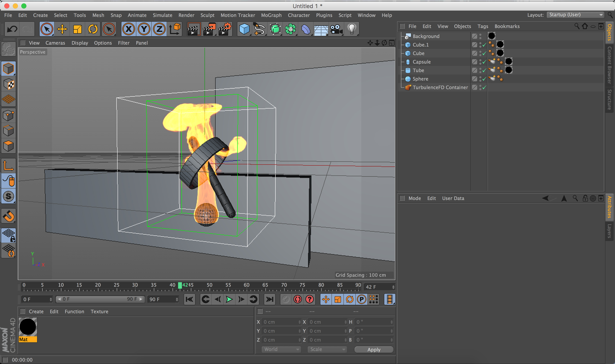
Task: Toggle the Sphere enabled checkmark
Action: [x=484, y=79]
